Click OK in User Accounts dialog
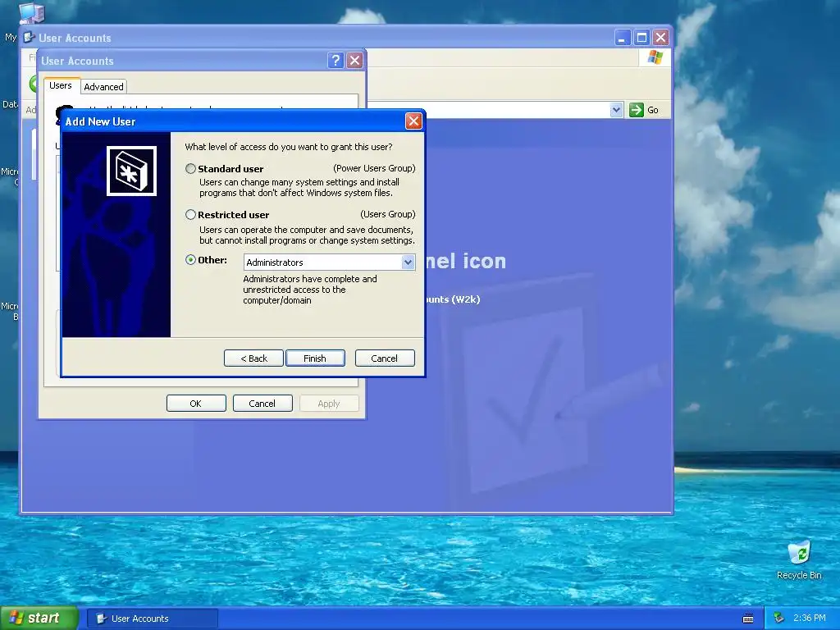The height and width of the screenshot is (630, 840). point(196,404)
